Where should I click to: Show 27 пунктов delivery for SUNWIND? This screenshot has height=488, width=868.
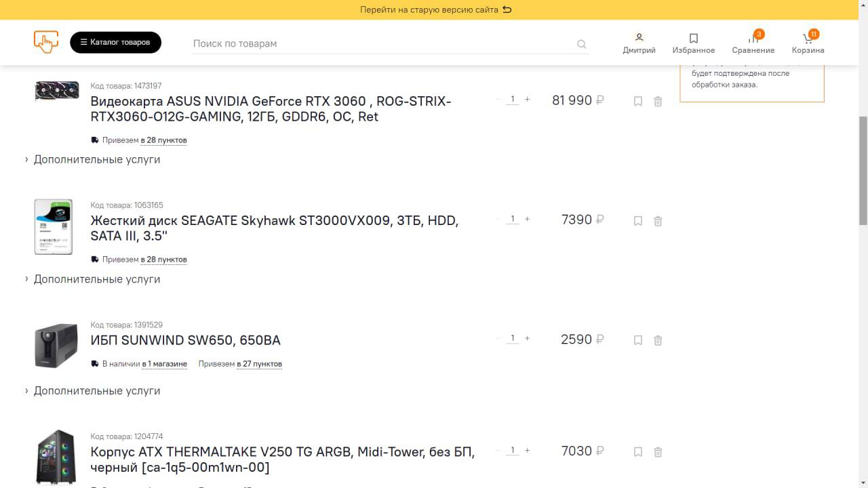(x=259, y=364)
